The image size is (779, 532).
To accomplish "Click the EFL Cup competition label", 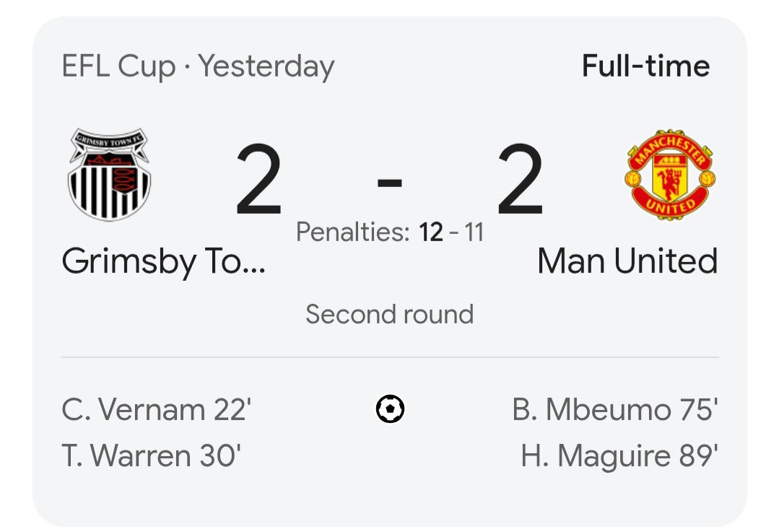I will (x=118, y=66).
